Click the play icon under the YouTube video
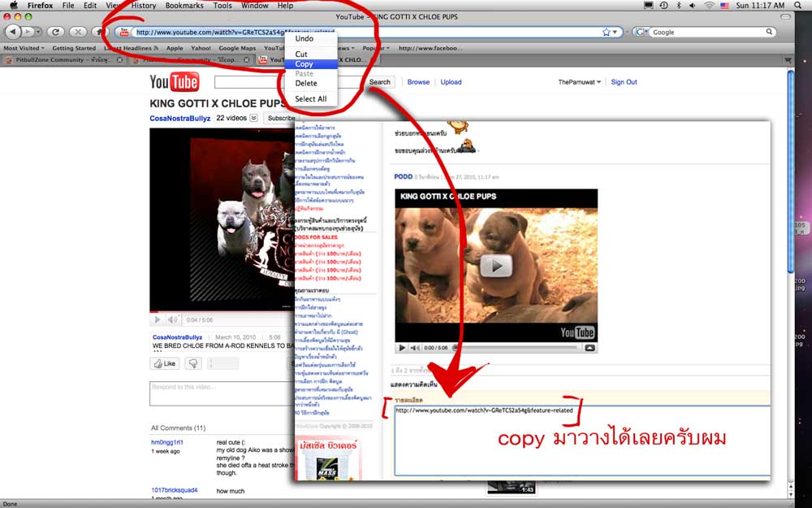The width and height of the screenshot is (812, 508). click(x=158, y=319)
